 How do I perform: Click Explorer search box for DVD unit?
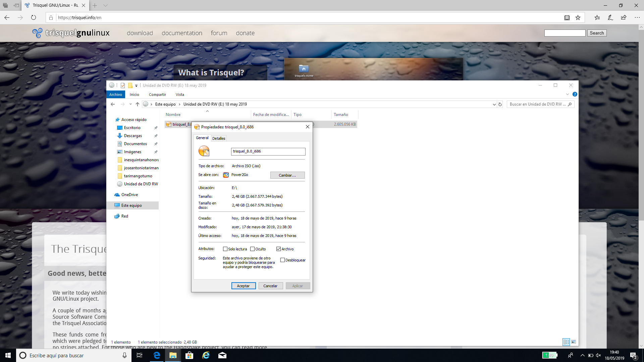540,104
